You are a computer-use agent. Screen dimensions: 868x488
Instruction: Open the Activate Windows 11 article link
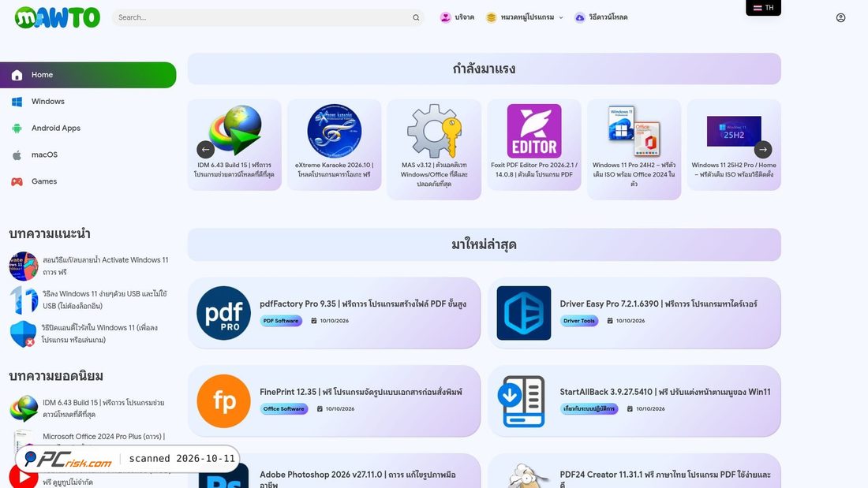pos(105,266)
